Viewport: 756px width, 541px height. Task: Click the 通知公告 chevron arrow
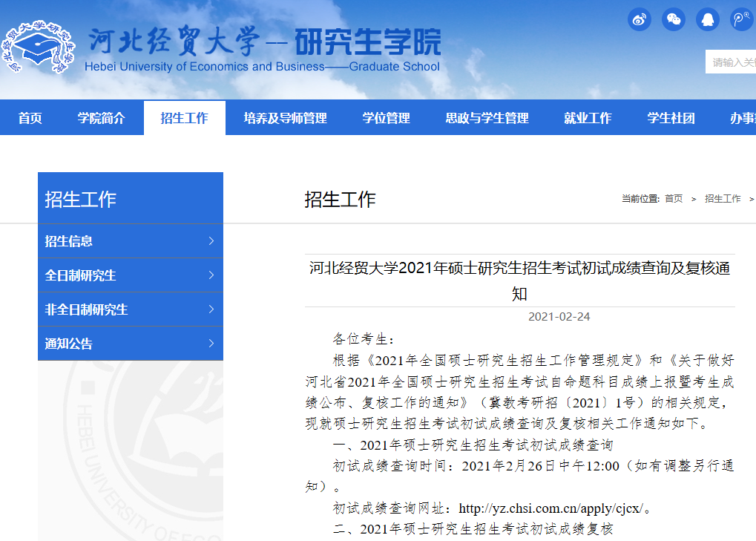pyautogui.click(x=211, y=344)
